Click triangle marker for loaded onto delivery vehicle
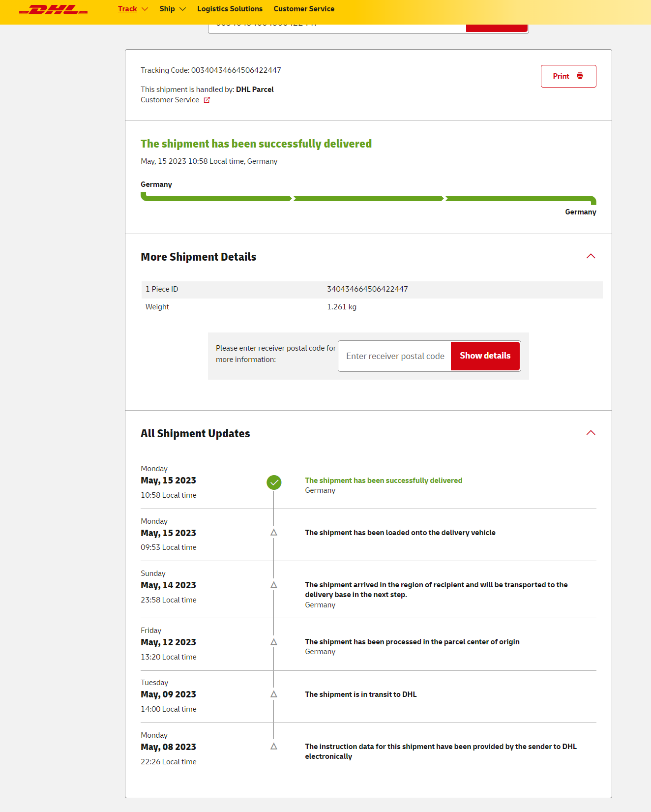 coord(274,533)
